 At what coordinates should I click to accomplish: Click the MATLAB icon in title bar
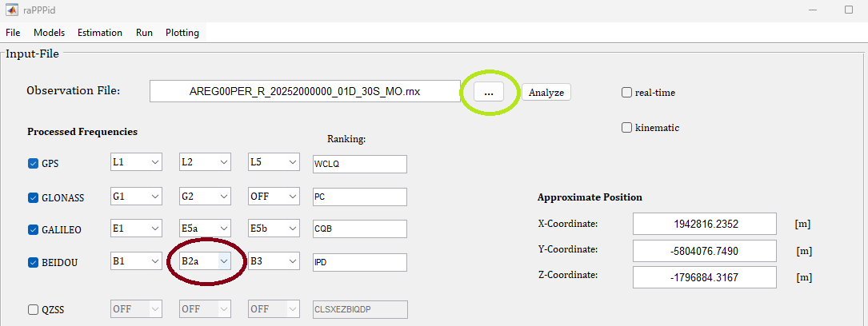click(12, 10)
